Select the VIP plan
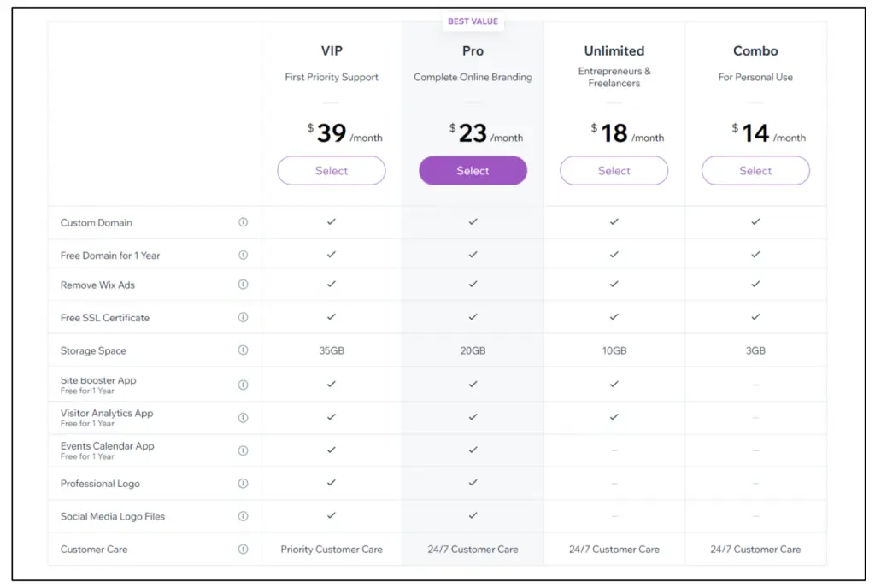875x588 pixels. 331,171
